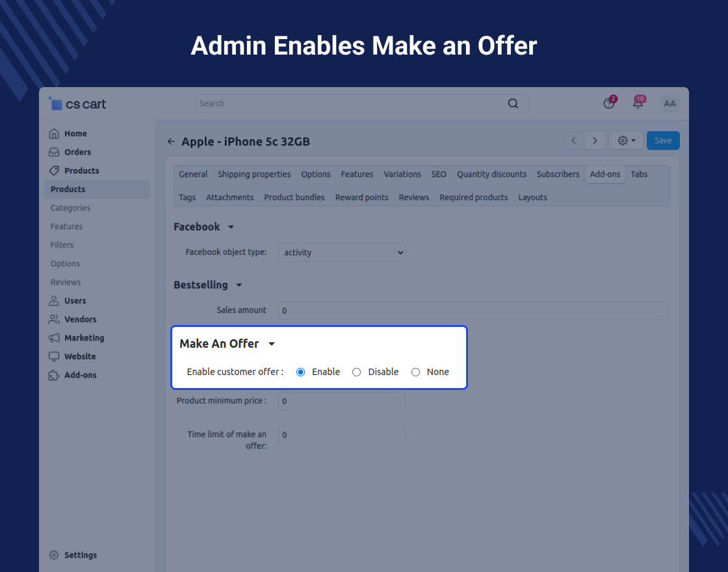Go to previous product with left chevron
This screenshot has height=572, width=728.
[x=573, y=140]
